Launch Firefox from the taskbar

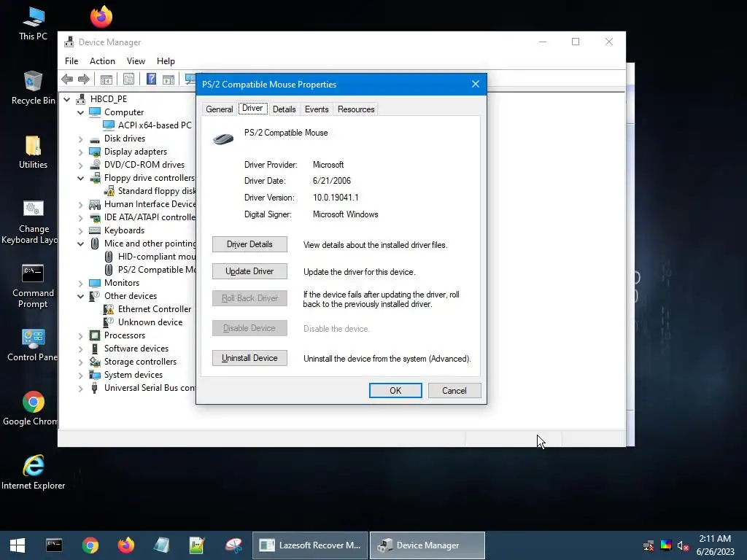click(125, 545)
